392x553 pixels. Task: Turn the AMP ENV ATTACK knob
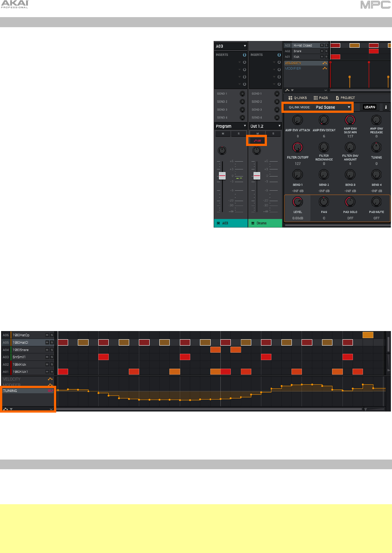[297, 120]
